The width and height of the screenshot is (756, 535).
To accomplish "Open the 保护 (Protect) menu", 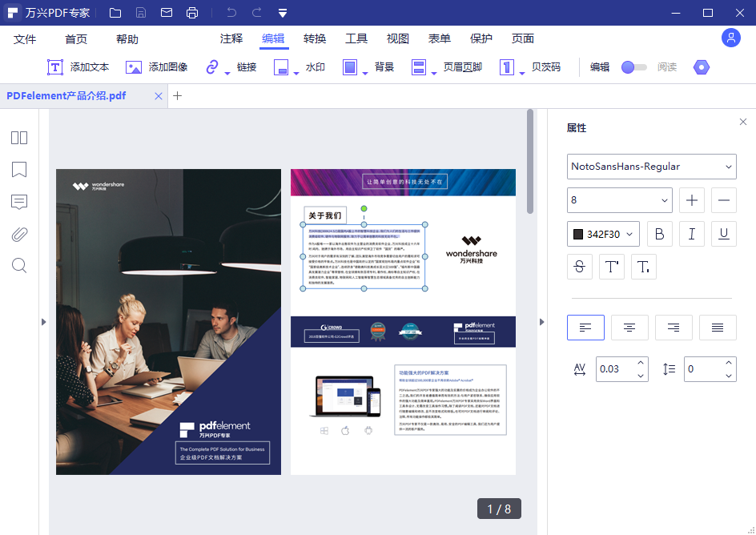I will coord(481,38).
